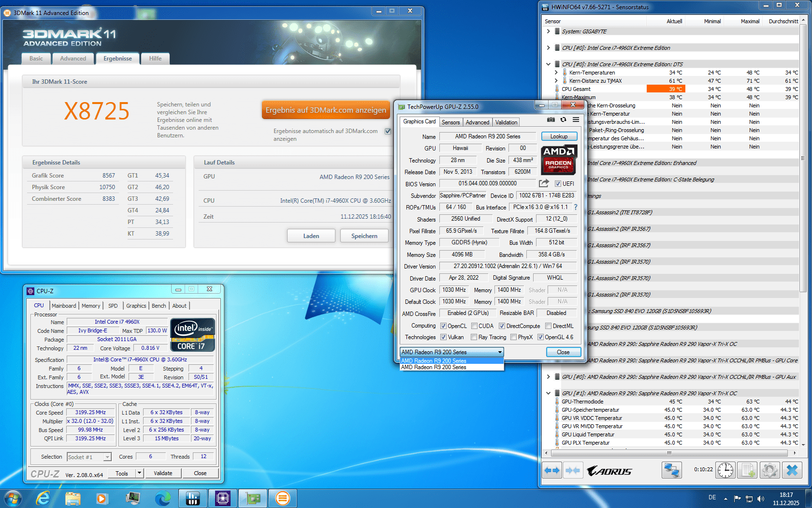Screen dimensions: 812x508
Task: Launch Internet Explorer from the taskbar
Action: (x=43, y=498)
